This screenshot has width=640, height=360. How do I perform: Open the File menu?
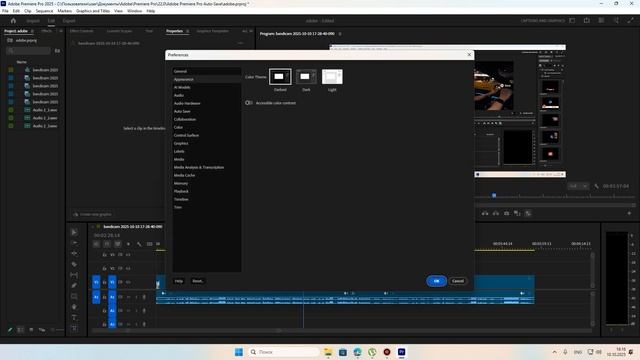(x=5, y=11)
